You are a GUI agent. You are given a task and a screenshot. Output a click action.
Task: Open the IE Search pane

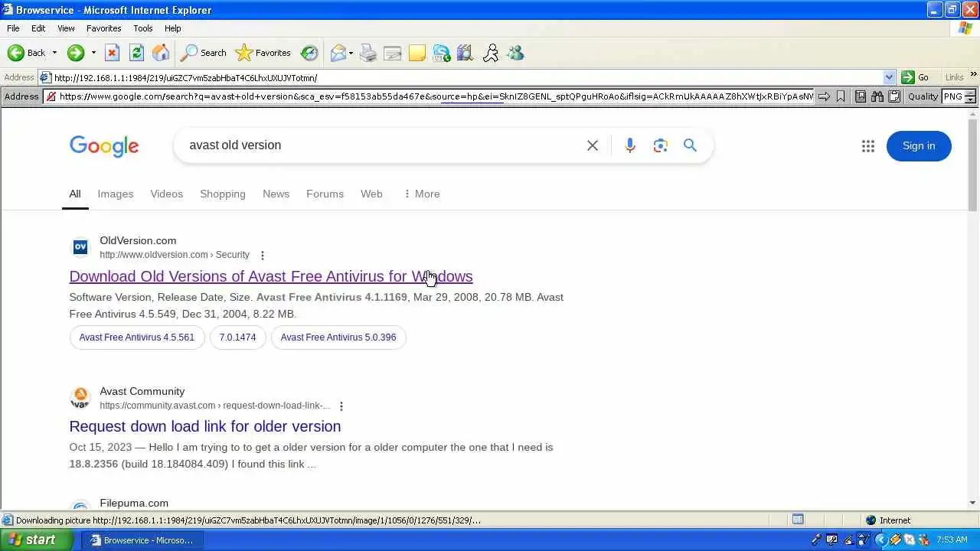pyautogui.click(x=204, y=53)
